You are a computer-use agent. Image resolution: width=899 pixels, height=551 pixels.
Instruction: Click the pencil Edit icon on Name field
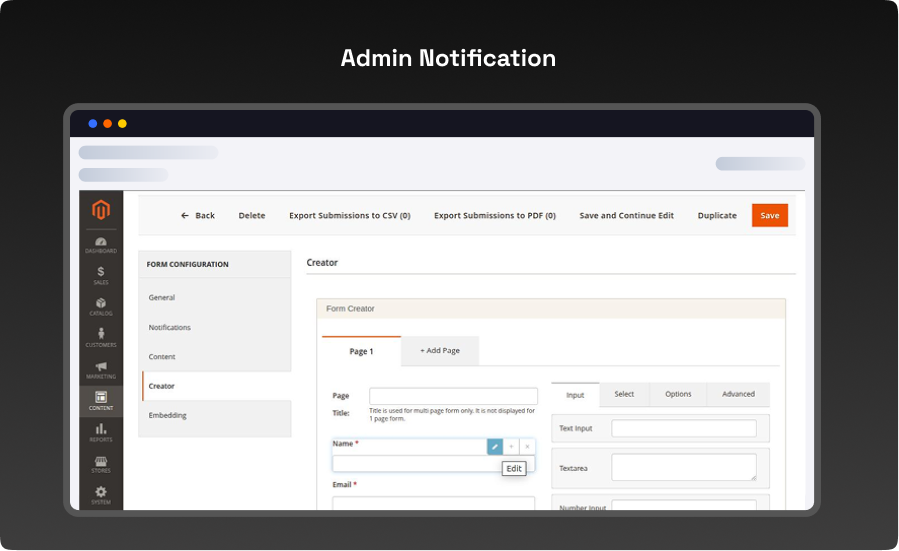point(494,446)
